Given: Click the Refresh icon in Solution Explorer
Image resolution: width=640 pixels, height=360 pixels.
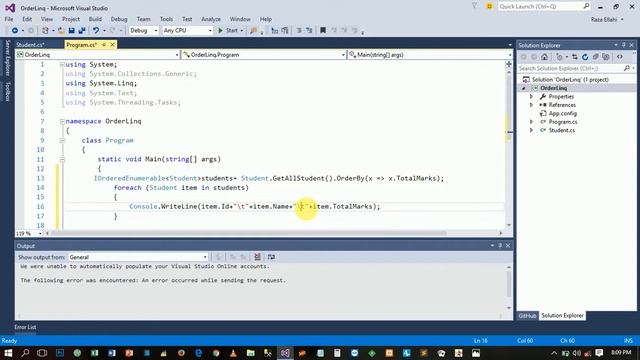Looking at the screenshot, I should pos(585,57).
